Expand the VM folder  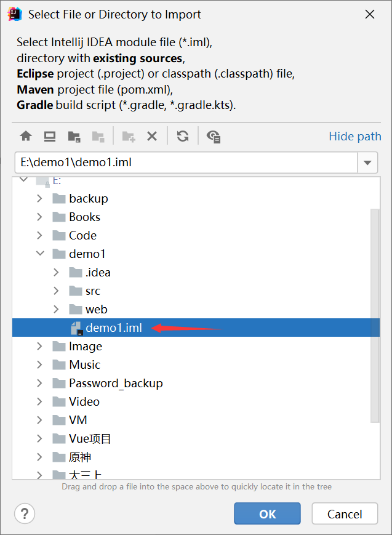coord(39,420)
